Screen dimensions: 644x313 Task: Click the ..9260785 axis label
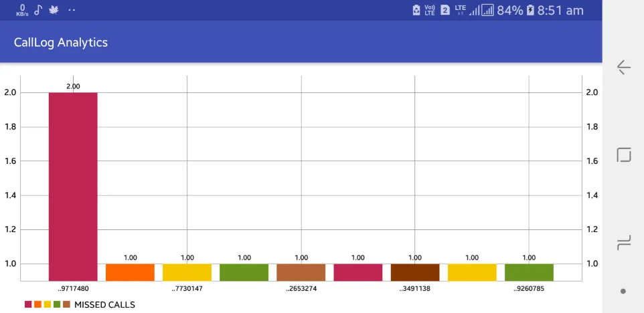[x=529, y=289]
